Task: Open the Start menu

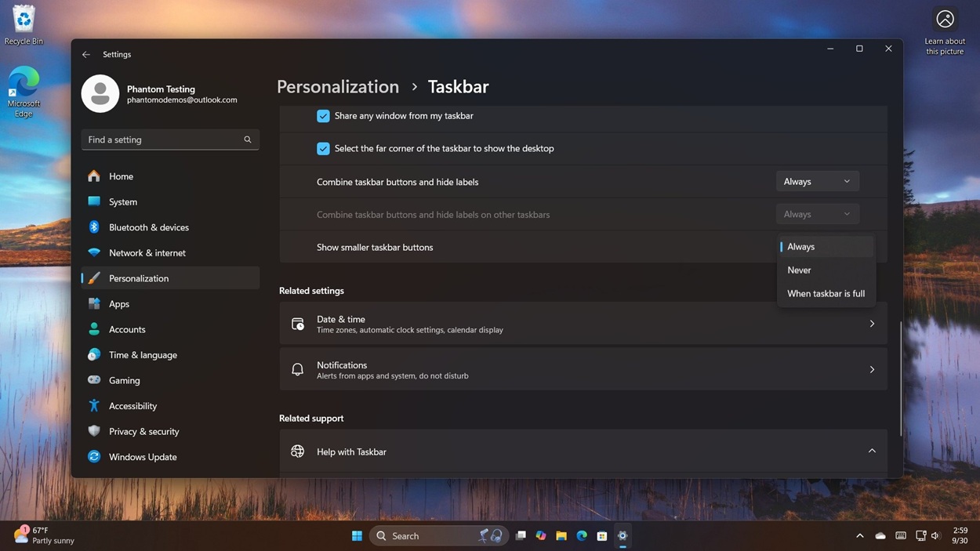Action: coord(357,535)
